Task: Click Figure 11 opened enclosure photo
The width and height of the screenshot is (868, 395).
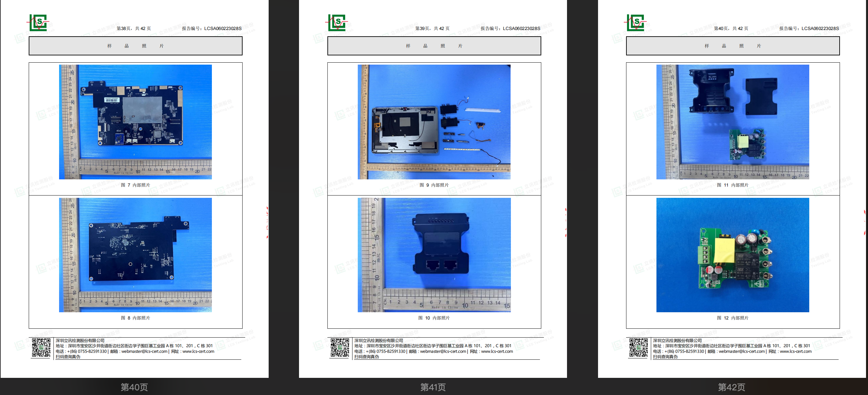Action: click(x=733, y=122)
